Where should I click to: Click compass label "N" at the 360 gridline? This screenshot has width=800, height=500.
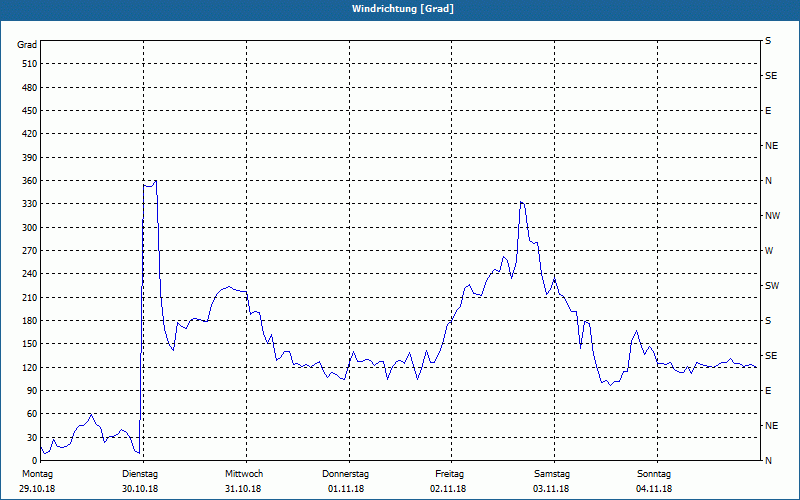coord(768,181)
